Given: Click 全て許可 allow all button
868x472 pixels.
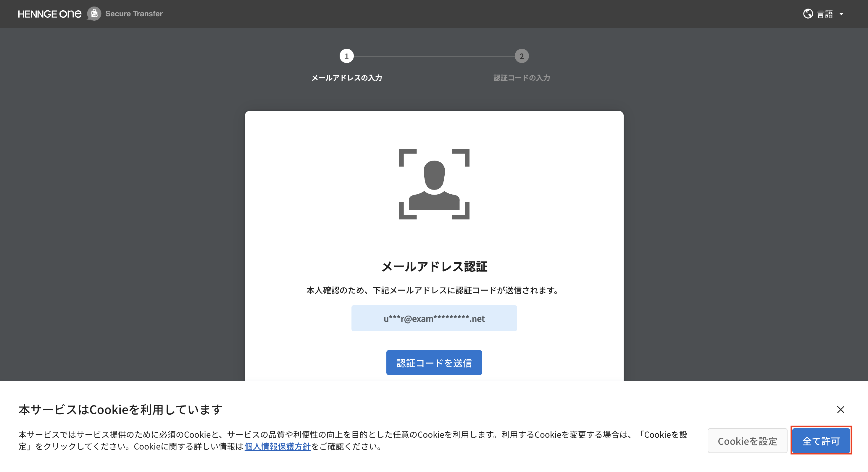Looking at the screenshot, I should [x=821, y=441].
